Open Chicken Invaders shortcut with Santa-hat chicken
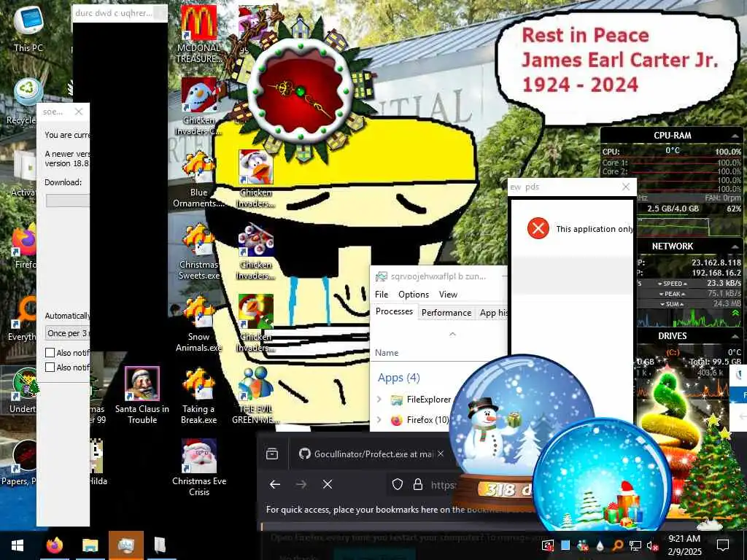This screenshot has height=560, width=747. pyautogui.click(x=256, y=179)
